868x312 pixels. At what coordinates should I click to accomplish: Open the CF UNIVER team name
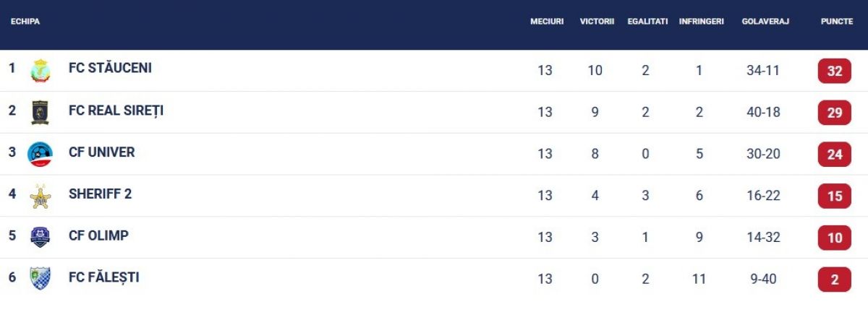tap(101, 152)
